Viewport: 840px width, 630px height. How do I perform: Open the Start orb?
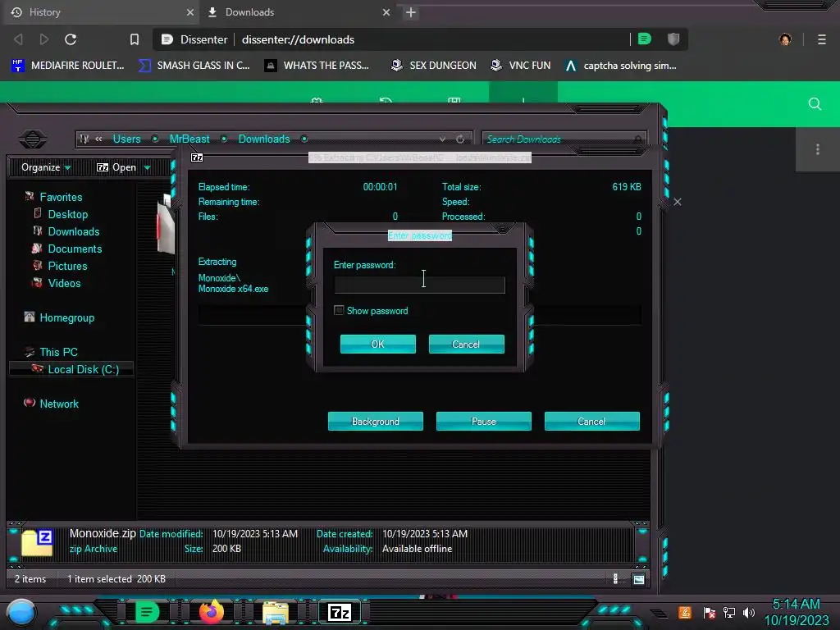tap(21, 613)
